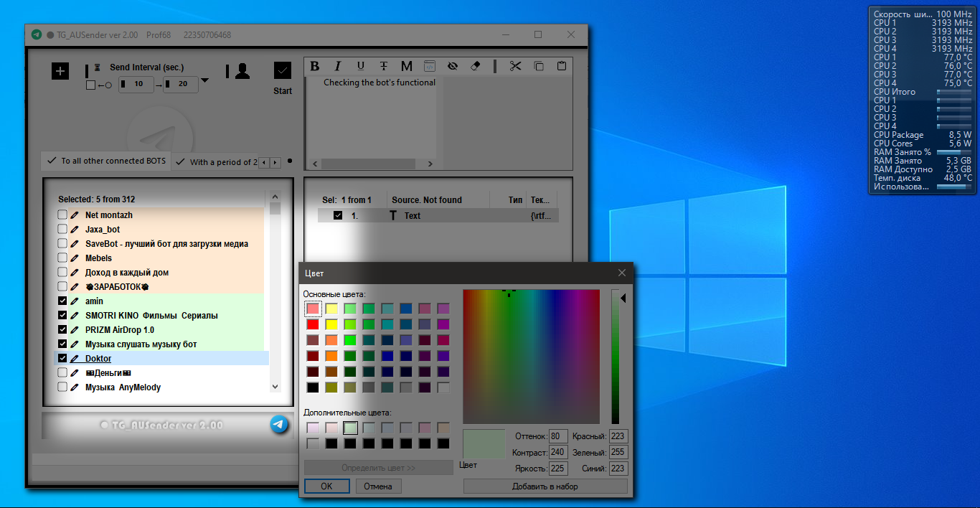Click the Checking the bot's functional message text
The width and height of the screenshot is (980, 508).
pos(380,83)
